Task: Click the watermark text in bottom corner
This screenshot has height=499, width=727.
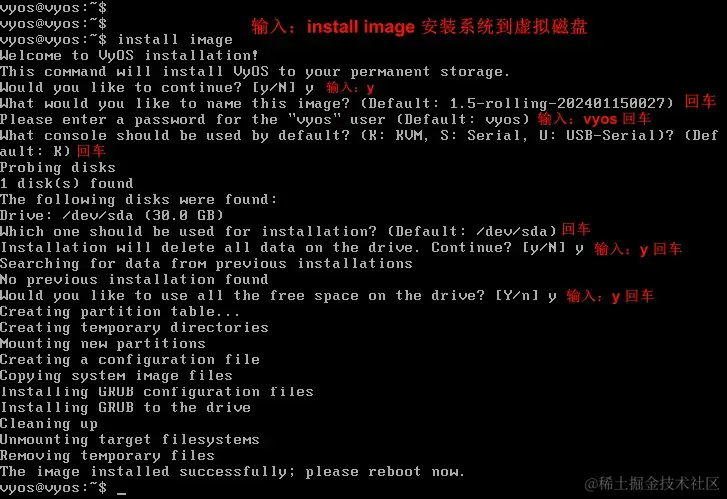Action: [x=651, y=484]
